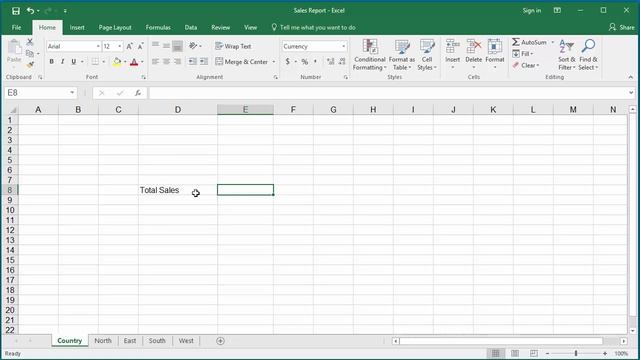Decrease font size

click(140, 47)
